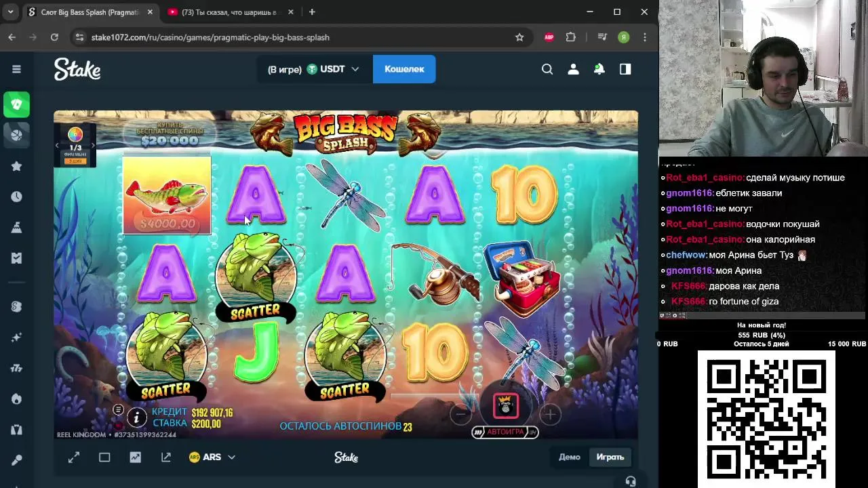Open the pen feather icon in sidebar
Screen dimensions: 868x488
click(x=16, y=460)
